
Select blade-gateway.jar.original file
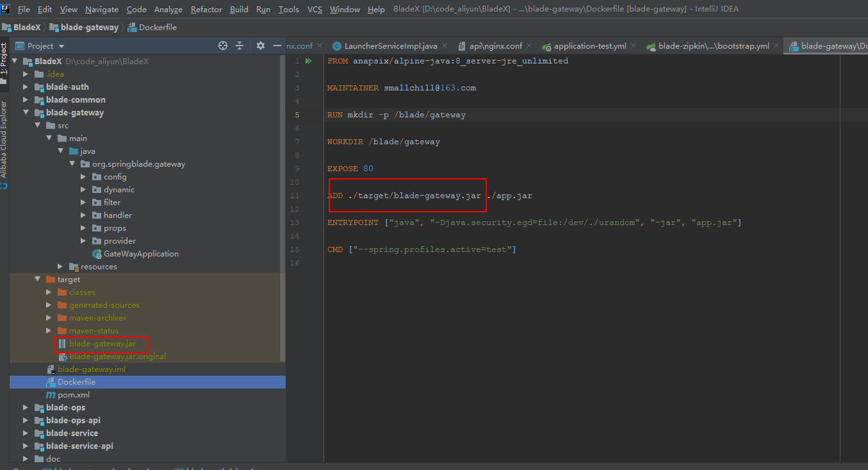point(118,357)
